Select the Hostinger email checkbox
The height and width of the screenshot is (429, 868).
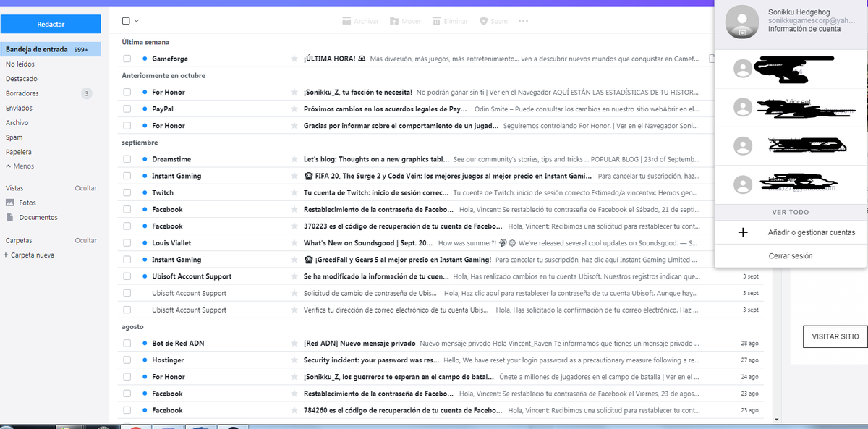point(127,360)
